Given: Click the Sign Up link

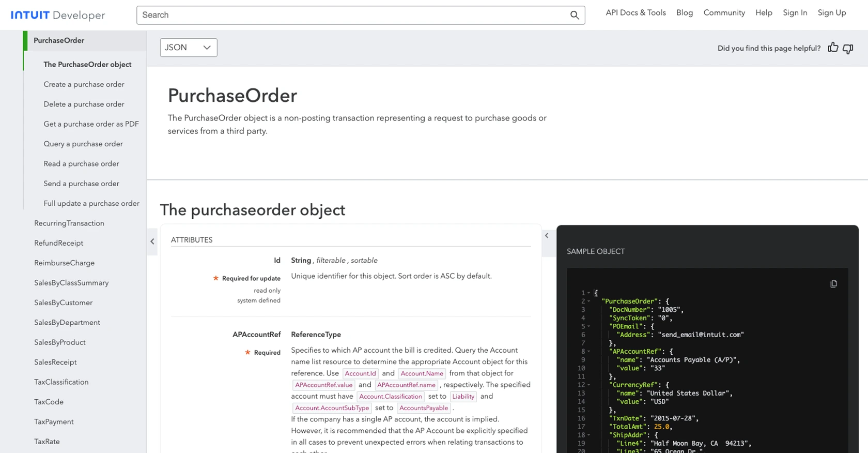Looking at the screenshot, I should (831, 13).
